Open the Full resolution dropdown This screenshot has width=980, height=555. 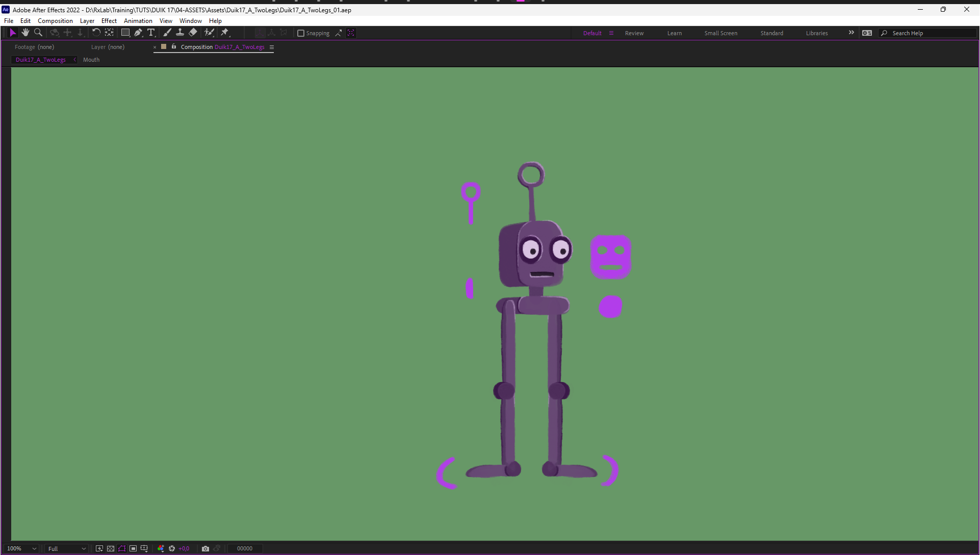[67, 548]
